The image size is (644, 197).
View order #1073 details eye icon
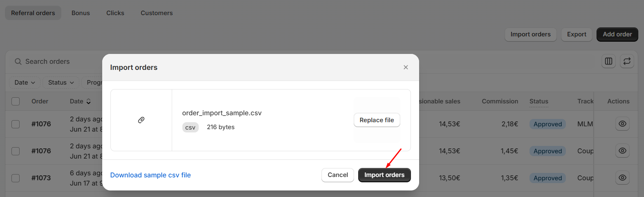(622, 178)
